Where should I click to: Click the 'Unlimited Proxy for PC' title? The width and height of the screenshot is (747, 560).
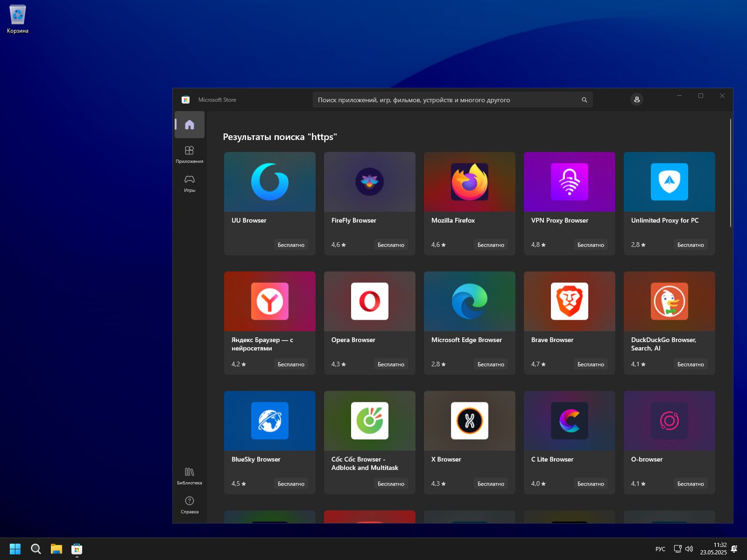click(665, 220)
